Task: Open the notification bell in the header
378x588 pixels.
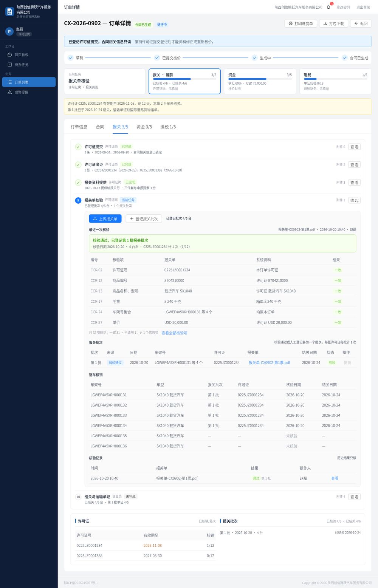Action: click(x=328, y=7)
